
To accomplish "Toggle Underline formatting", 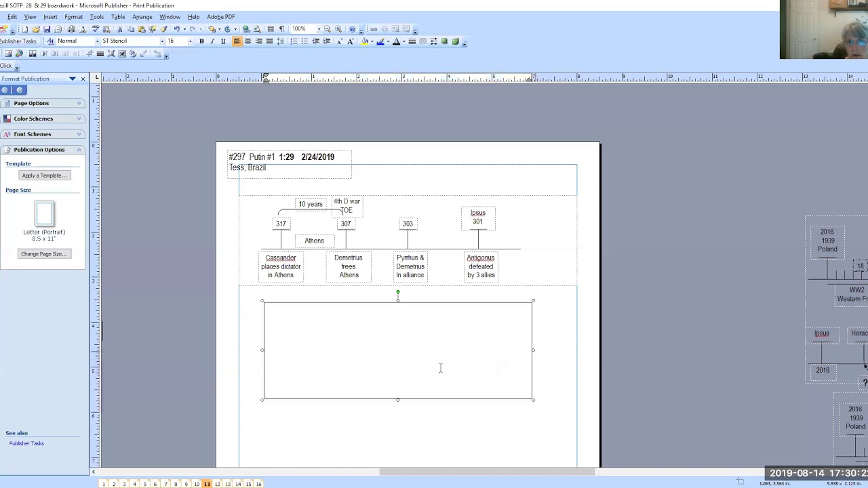I will 223,41.
